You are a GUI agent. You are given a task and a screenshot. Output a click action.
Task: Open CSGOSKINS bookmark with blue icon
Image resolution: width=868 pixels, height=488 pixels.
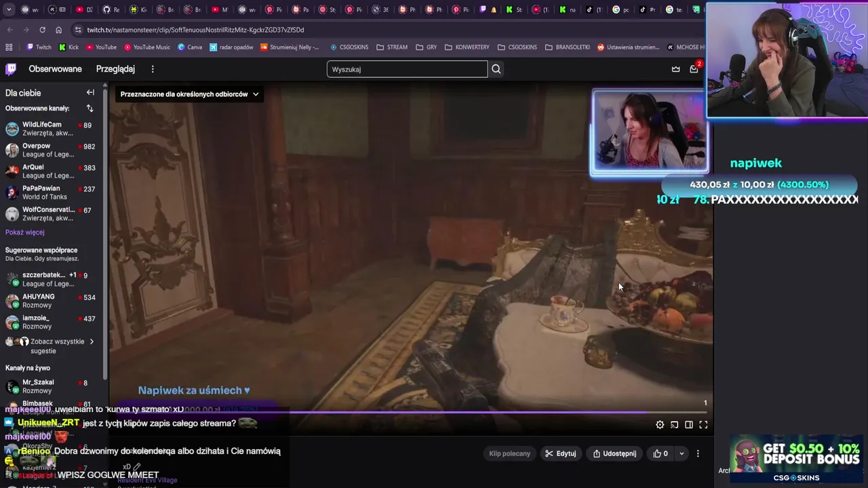[349, 47]
